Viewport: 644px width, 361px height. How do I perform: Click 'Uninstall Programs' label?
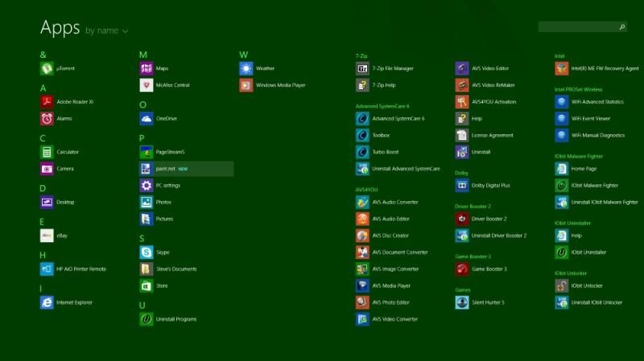pos(176,319)
